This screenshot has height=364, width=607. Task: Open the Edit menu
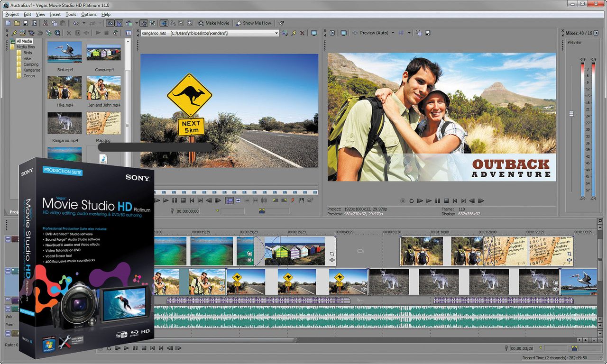(28, 15)
